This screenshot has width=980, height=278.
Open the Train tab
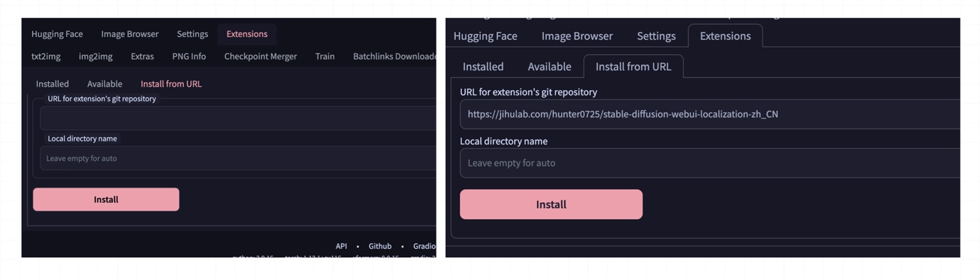(325, 56)
